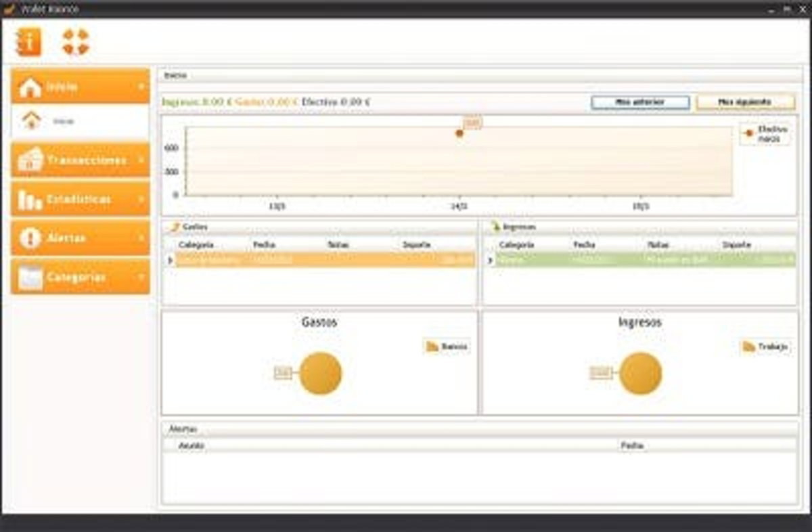The image size is (812, 532).
Task: Click the Trabajo legend icon in the Ingresos chart
Action: point(749,347)
